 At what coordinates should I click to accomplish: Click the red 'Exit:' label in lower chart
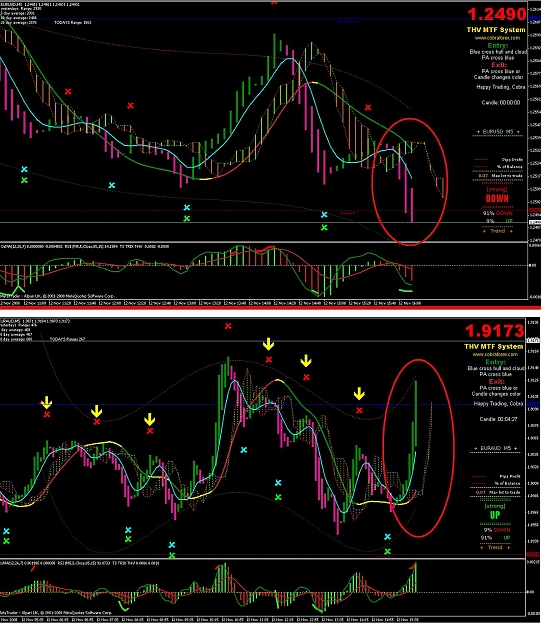click(496, 381)
